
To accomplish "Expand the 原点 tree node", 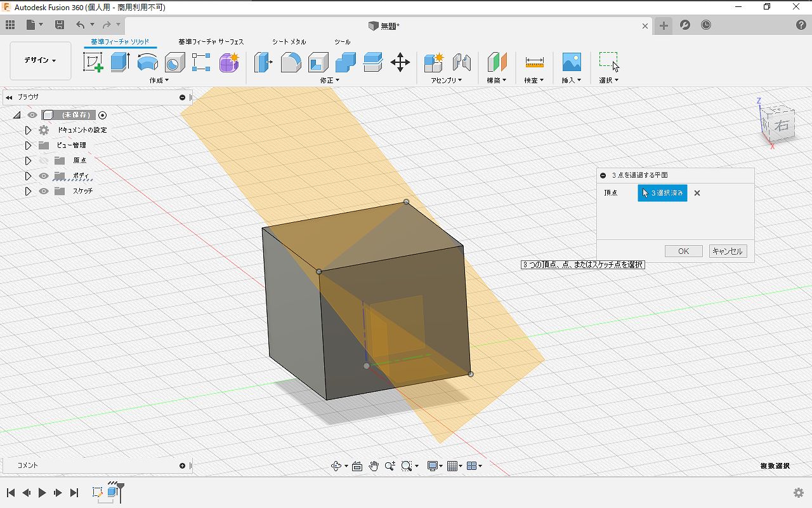I will pos(28,161).
